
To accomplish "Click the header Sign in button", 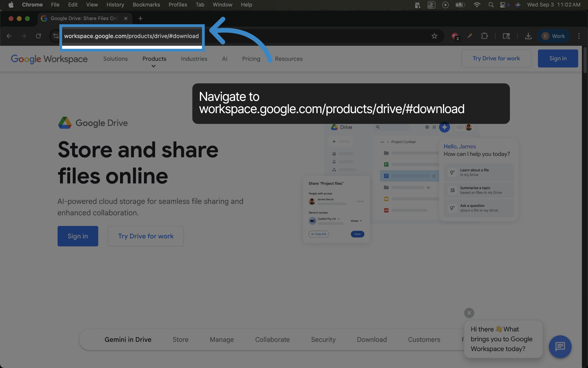I will 558,58.
